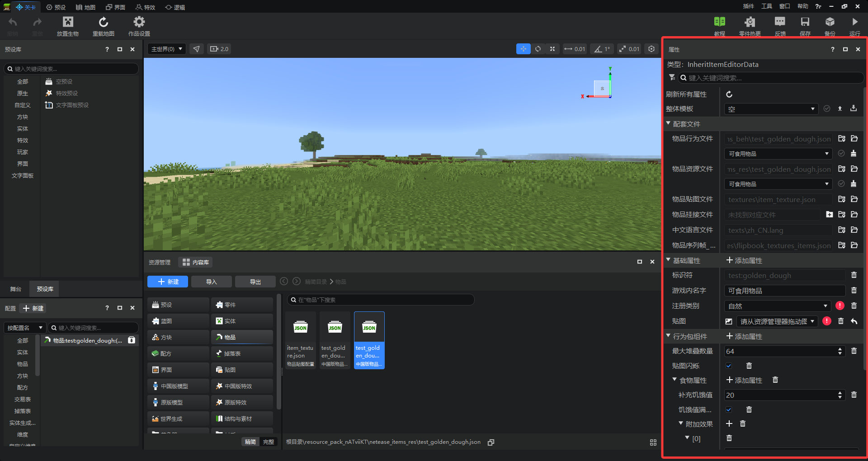Screen dimensions: 868x461
Task: Click the 补充饥饿值 stepper arrows
Action: (840, 395)
